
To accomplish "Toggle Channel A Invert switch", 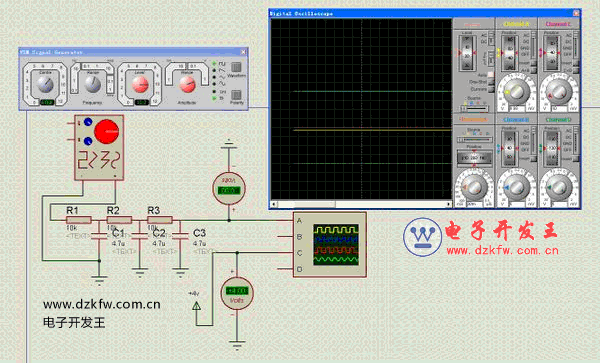I will 533,63.
